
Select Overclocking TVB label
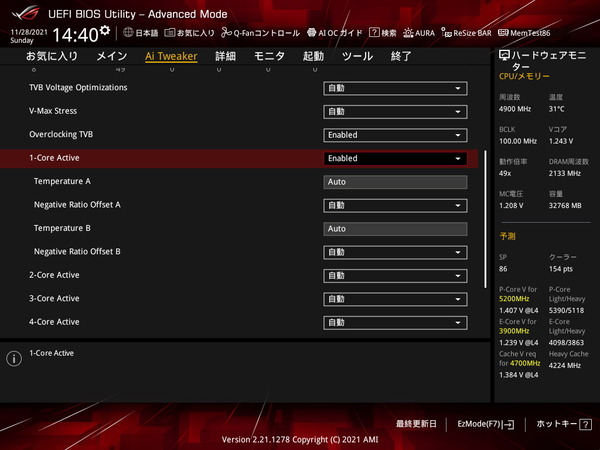point(61,134)
